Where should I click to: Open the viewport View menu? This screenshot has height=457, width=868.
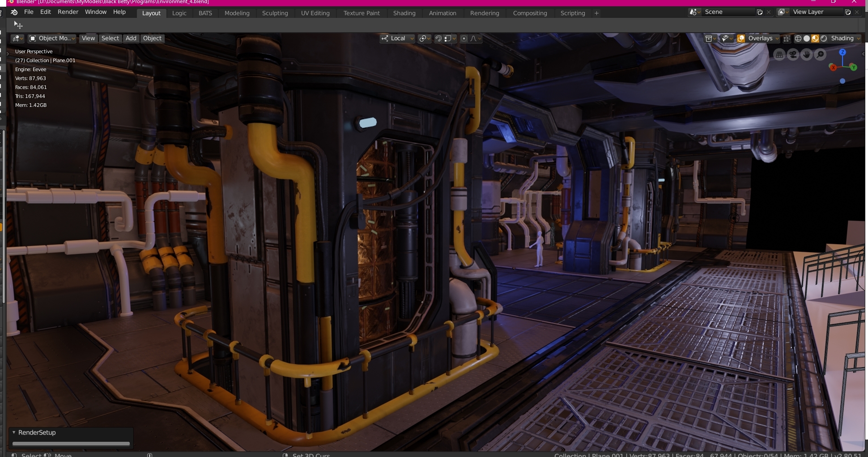[88, 38]
